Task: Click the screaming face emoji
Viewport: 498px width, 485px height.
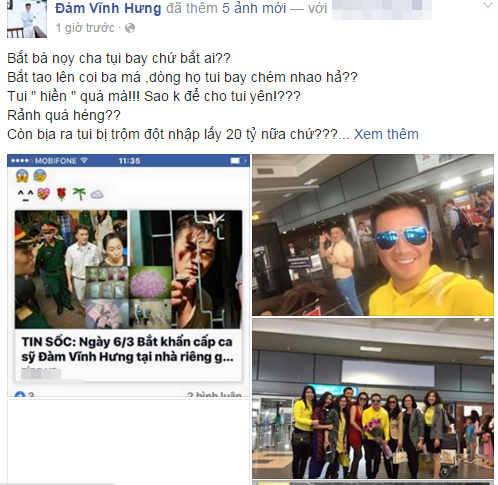Action: point(22,175)
